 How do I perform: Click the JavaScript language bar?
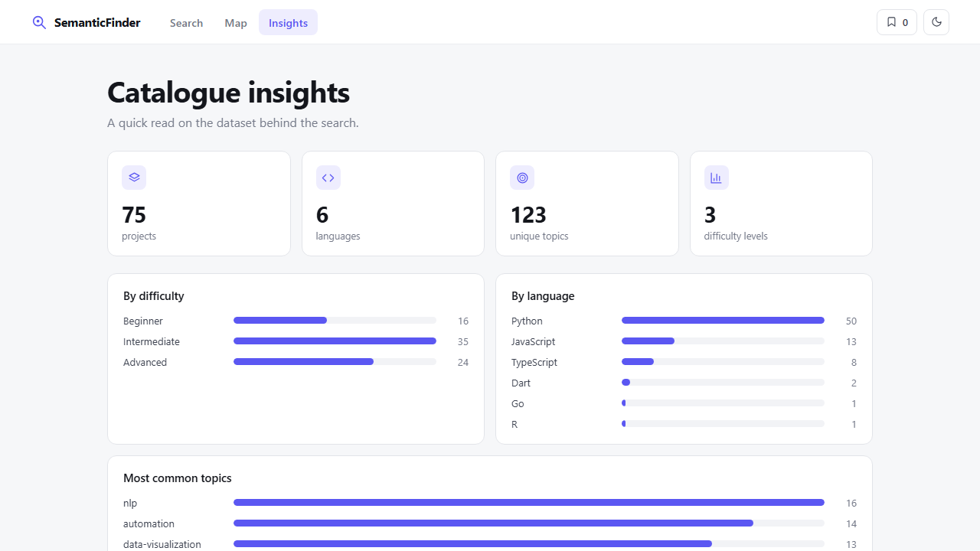pyautogui.click(x=723, y=341)
